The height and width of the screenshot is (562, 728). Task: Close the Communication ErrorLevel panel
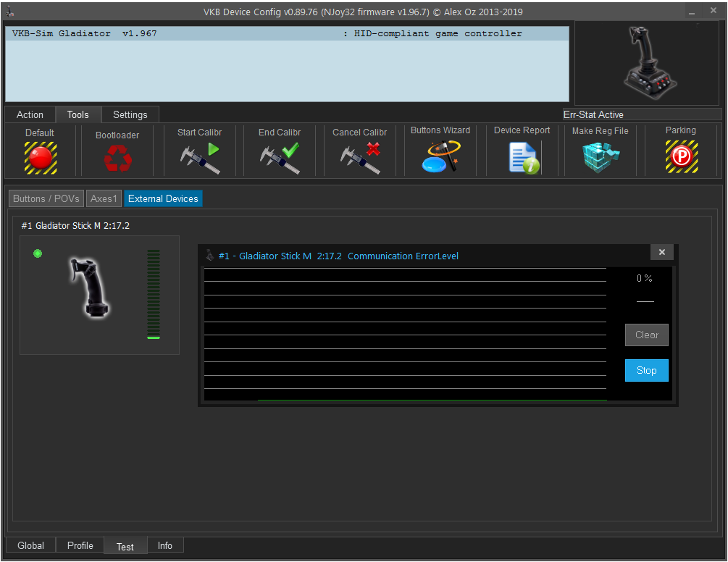click(x=661, y=252)
